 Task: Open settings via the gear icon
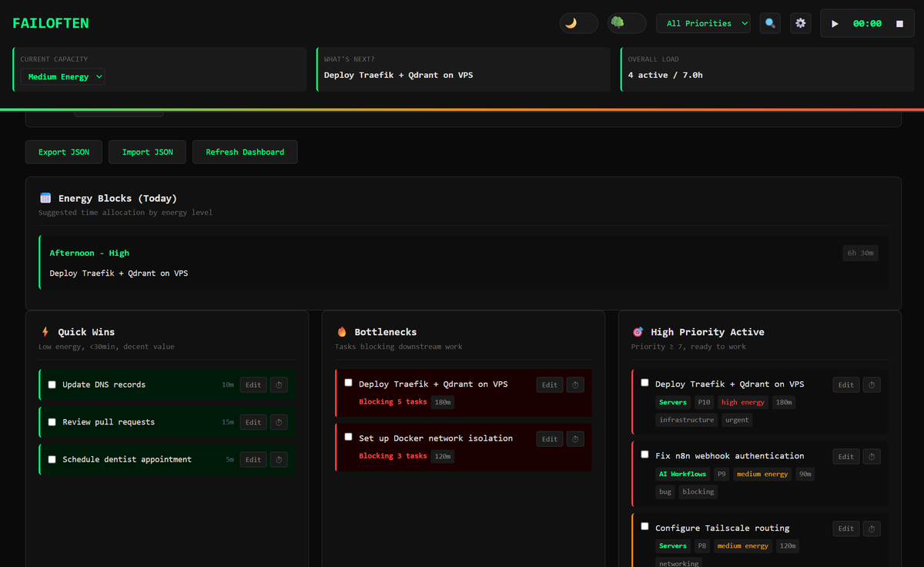click(x=801, y=23)
